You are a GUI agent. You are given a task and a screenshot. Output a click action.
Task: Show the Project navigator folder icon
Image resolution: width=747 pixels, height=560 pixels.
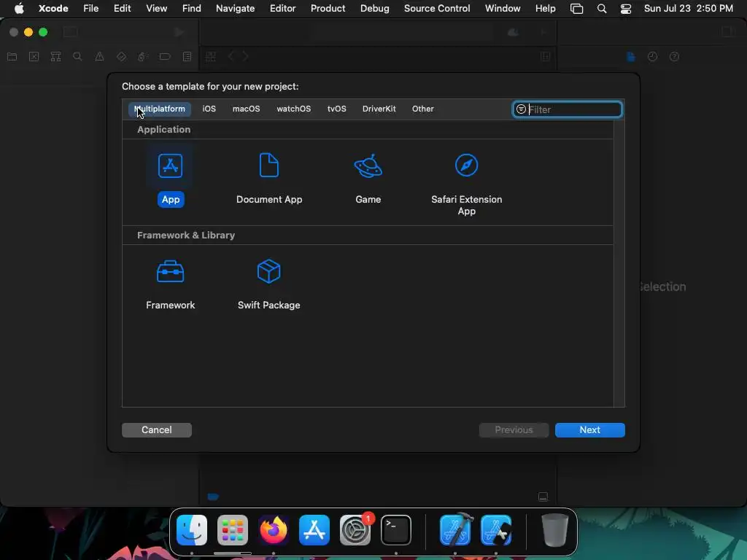click(x=12, y=57)
